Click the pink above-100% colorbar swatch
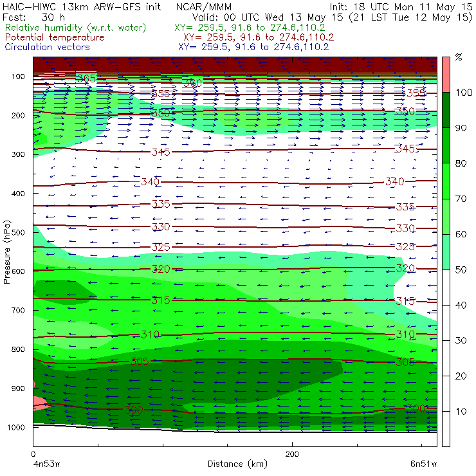 pyautogui.click(x=446, y=75)
